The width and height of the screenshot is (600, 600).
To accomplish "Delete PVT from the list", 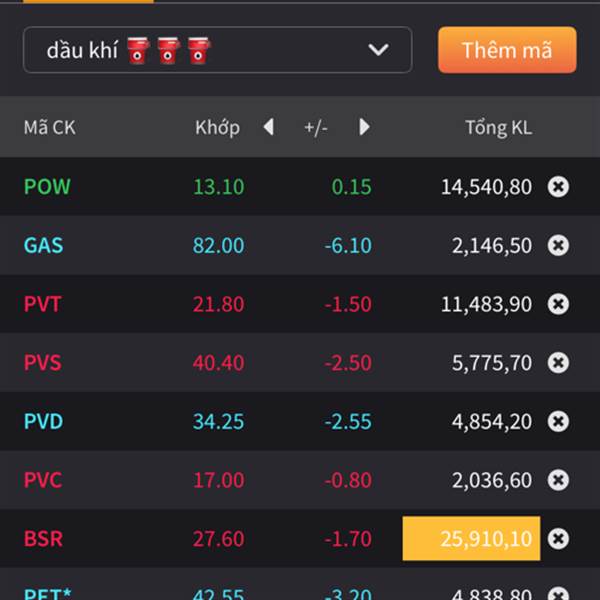I will (558, 304).
